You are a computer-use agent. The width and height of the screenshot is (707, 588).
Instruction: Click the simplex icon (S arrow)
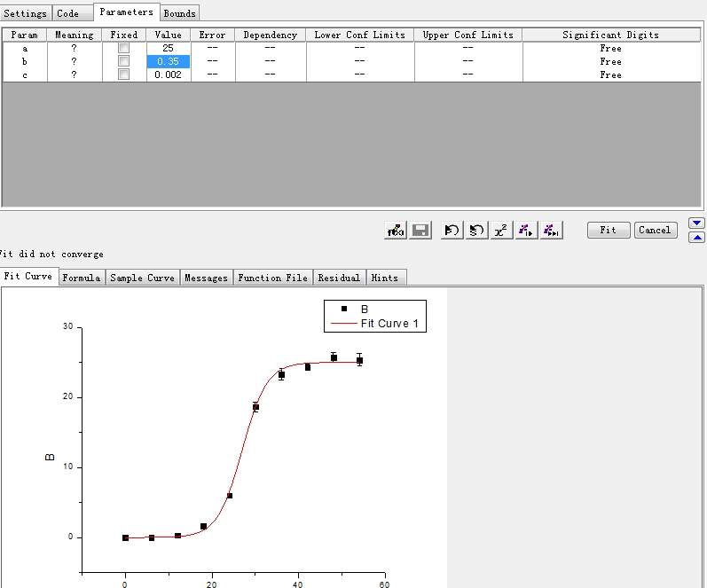click(x=476, y=231)
